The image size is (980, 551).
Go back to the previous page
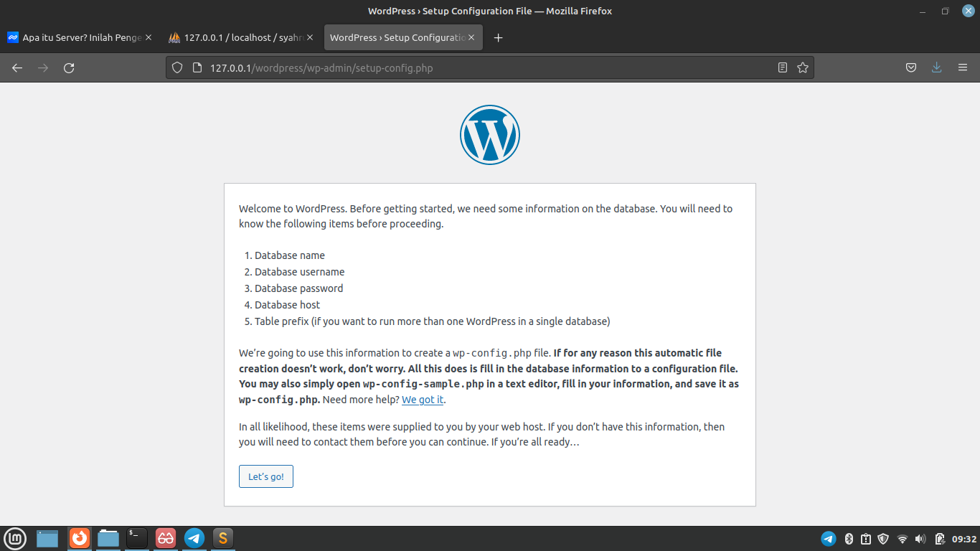pyautogui.click(x=17, y=68)
